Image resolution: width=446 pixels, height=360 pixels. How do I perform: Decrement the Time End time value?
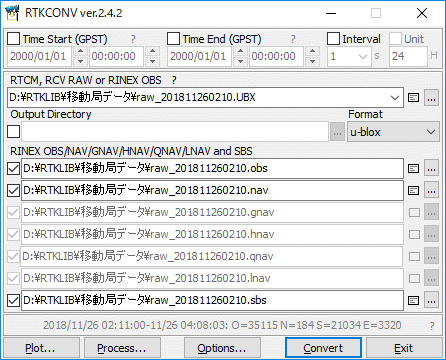[x=312, y=61]
